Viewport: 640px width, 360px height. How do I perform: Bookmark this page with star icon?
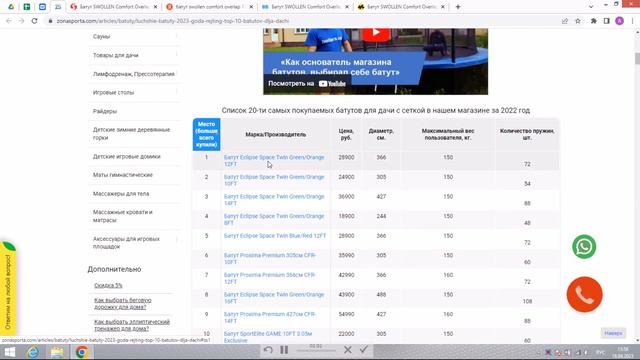[x=578, y=21]
